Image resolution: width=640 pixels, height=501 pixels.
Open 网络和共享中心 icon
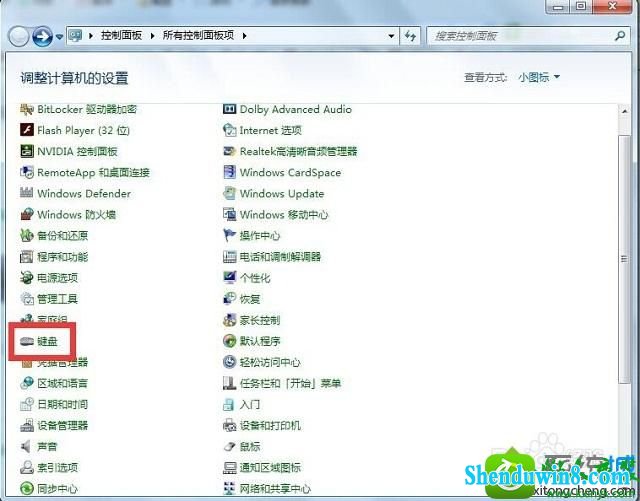(229, 489)
